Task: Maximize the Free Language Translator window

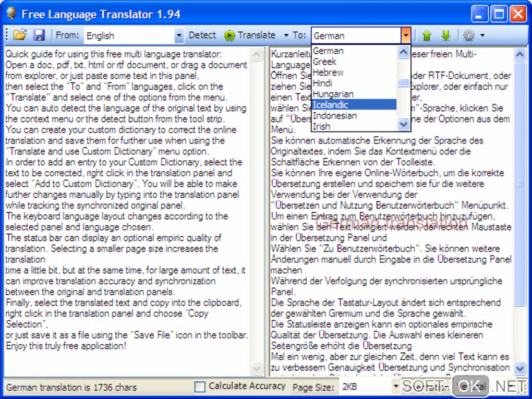Action: [499, 14]
